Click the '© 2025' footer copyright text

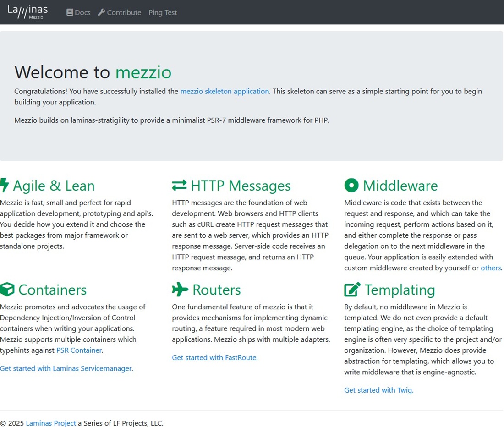pos(12,423)
